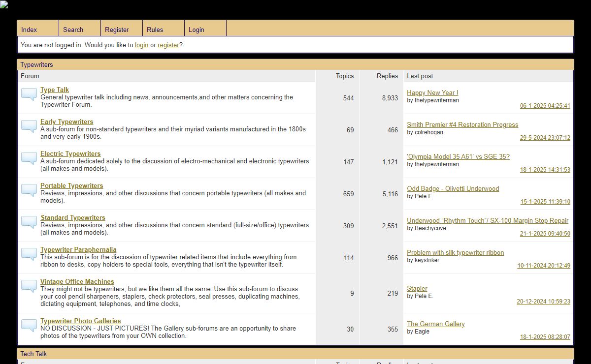This screenshot has height=364, width=591.
Task: Click the 15-1-2025 11:39:10 timestamp link
Action: (x=546, y=202)
